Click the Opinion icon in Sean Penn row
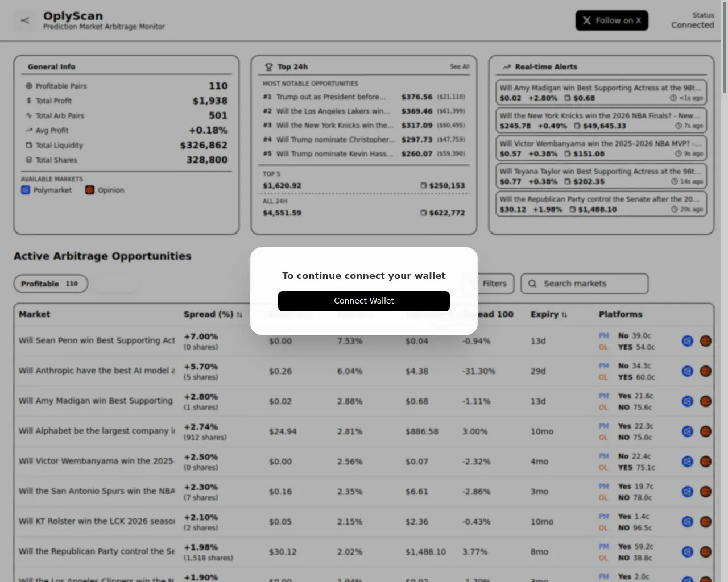The height and width of the screenshot is (582, 728). [706, 341]
